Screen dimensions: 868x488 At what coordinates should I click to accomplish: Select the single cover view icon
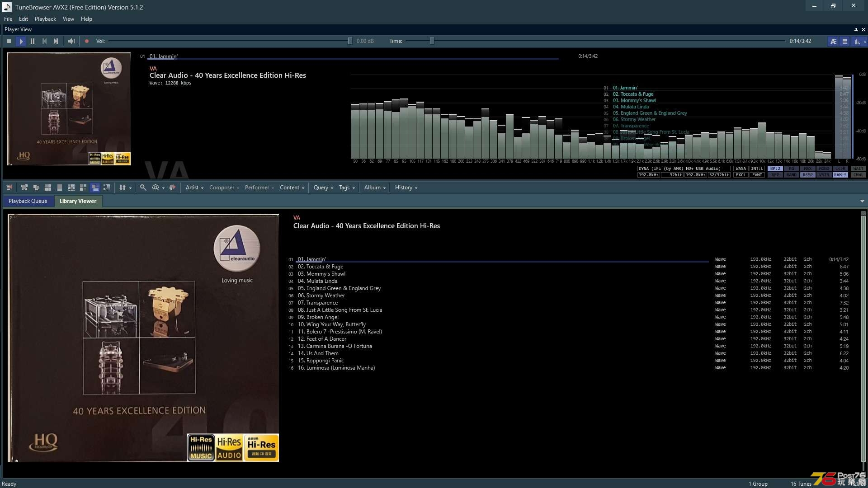pyautogui.click(x=60, y=188)
